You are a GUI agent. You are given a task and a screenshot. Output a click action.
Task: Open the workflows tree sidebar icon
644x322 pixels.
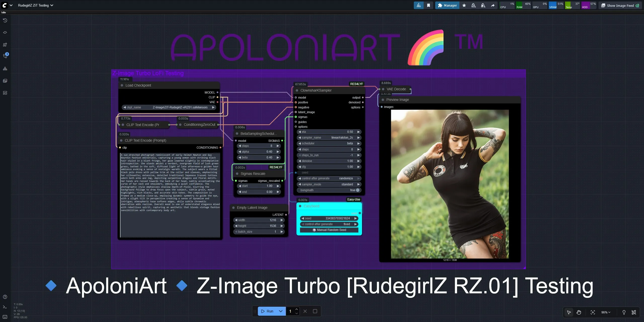[5, 69]
